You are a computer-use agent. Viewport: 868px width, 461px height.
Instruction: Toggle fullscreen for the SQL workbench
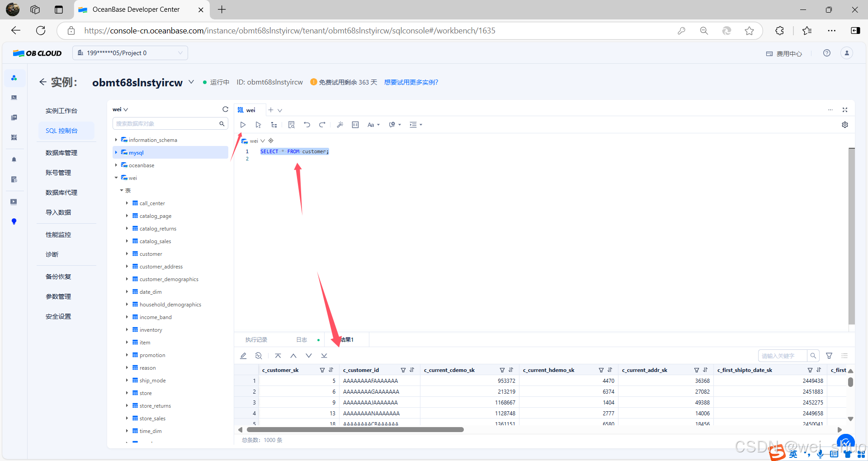click(x=844, y=110)
